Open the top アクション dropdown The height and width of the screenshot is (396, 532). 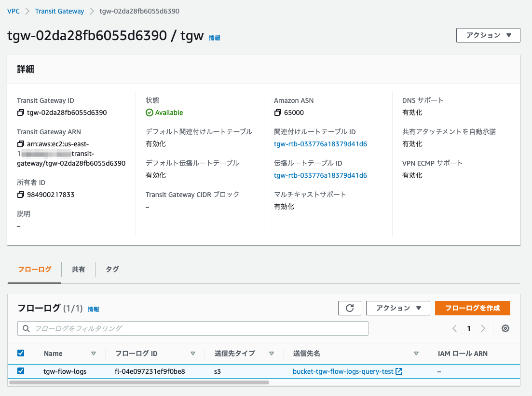coord(488,35)
